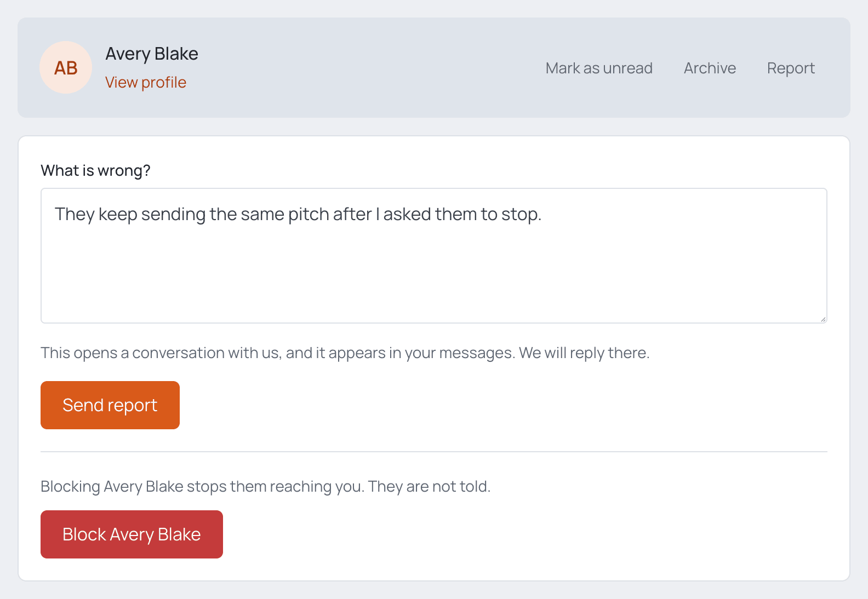The height and width of the screenshot is (599, 868).
Task: Open Avery Blake's profile via View profile
Action: click(x=146, y=82)
